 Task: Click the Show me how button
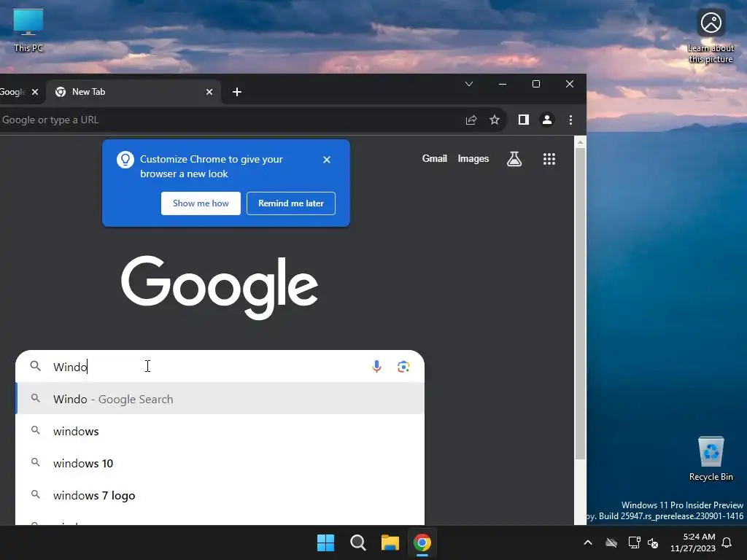(x=201, y=203)
